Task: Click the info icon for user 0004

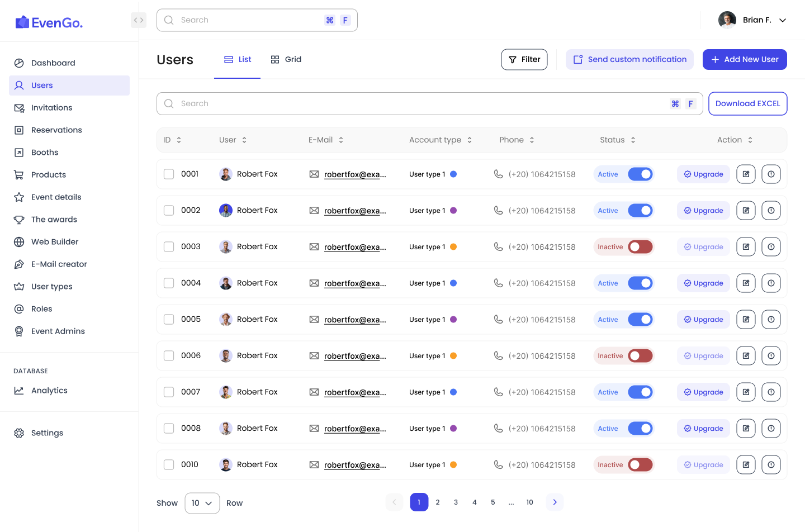Action: (771, 283)
